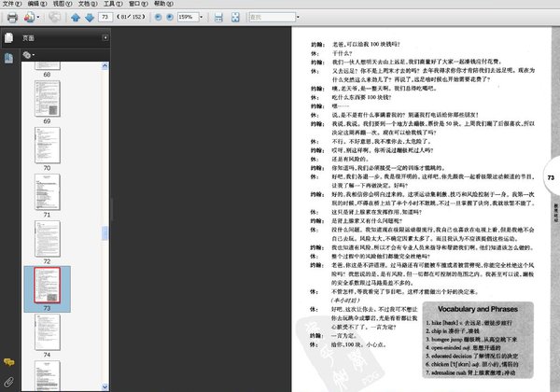Open the Pages panel options gear menu
This screenshot has width=560, height=392.
coord(28,55)
